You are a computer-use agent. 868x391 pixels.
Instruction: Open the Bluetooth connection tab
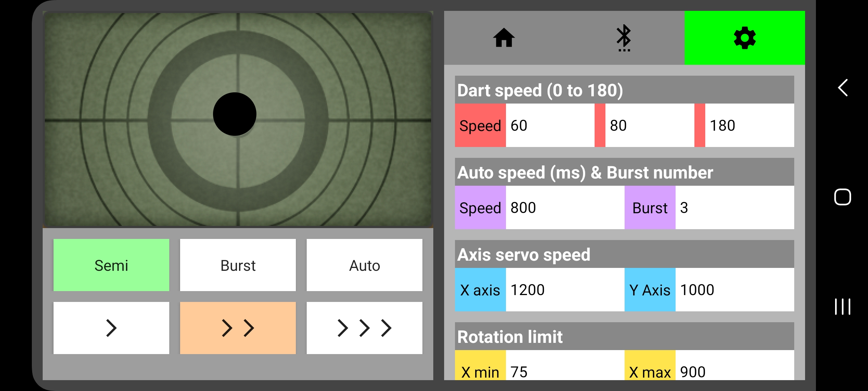point(623,38)
